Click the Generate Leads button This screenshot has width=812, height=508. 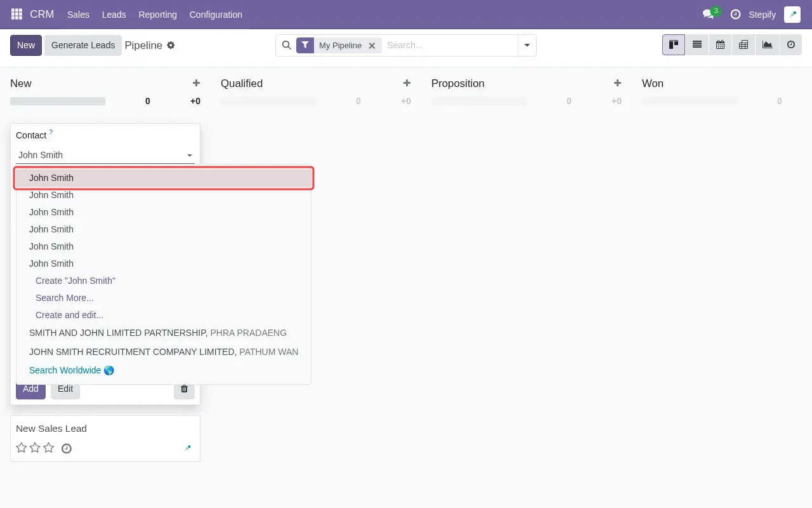click(x=83, y=45)
